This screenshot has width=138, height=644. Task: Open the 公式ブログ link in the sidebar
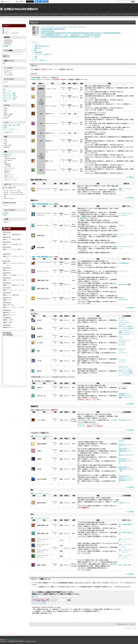pos(15,33)
